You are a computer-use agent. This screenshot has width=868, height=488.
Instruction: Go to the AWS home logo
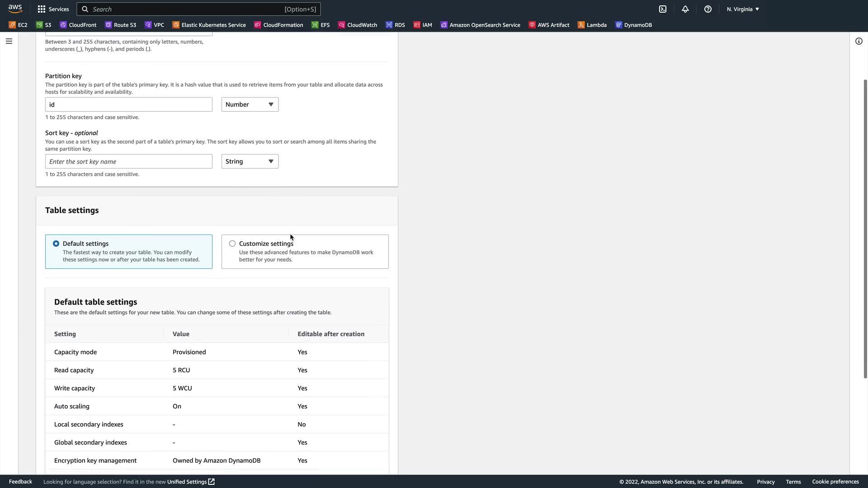(15, 9)
